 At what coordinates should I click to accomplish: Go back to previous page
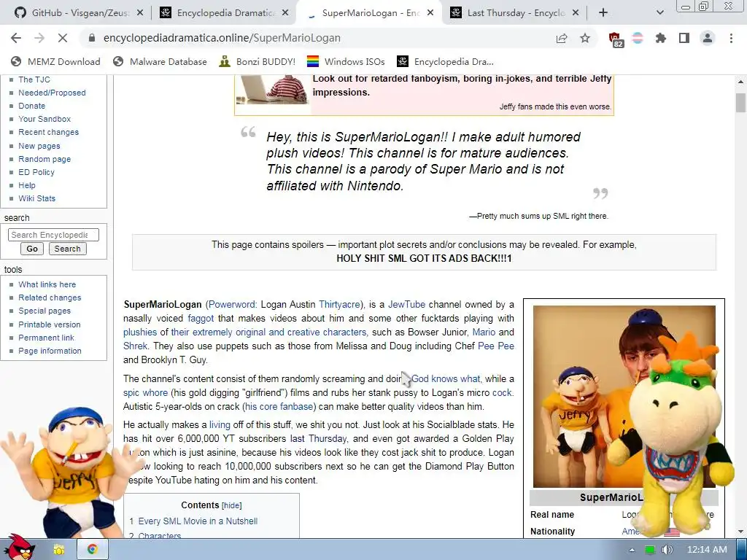pyautogui.click(x=16, y=38)
